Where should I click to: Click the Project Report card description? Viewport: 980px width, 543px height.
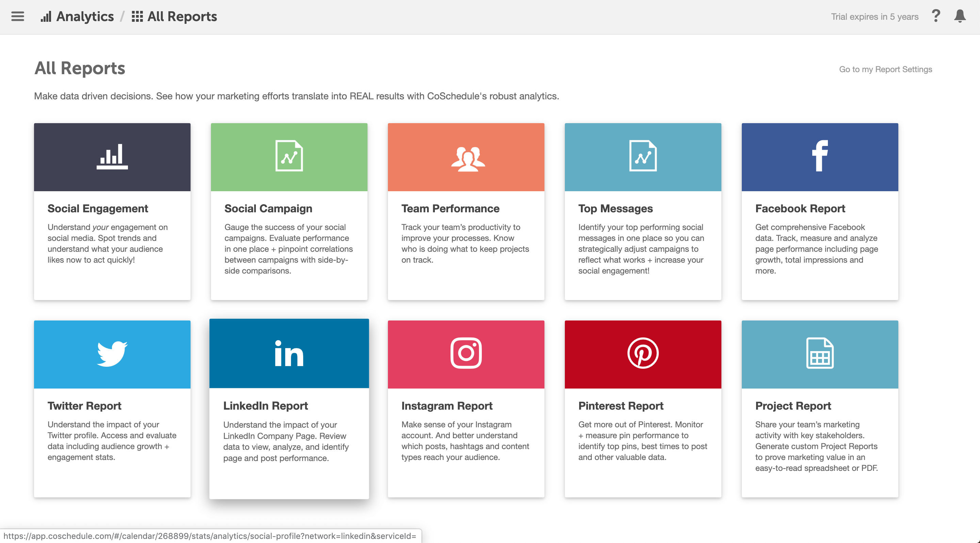817,446
